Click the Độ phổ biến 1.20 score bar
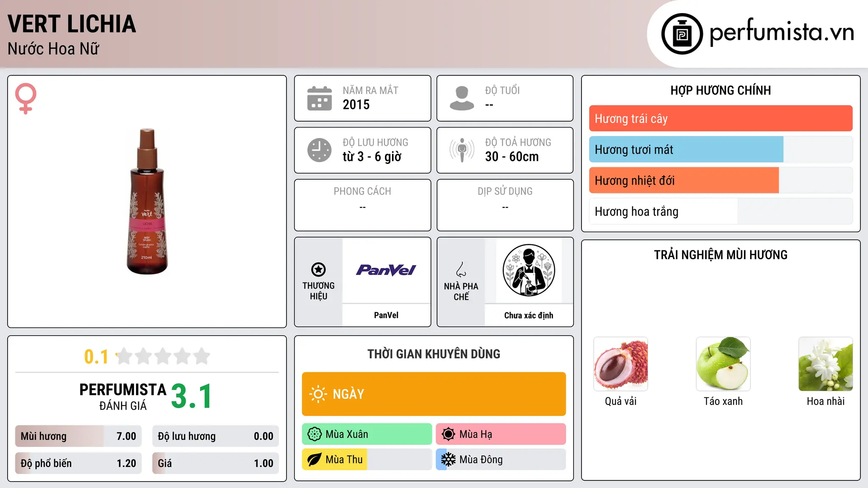 (x=78, y=463)
